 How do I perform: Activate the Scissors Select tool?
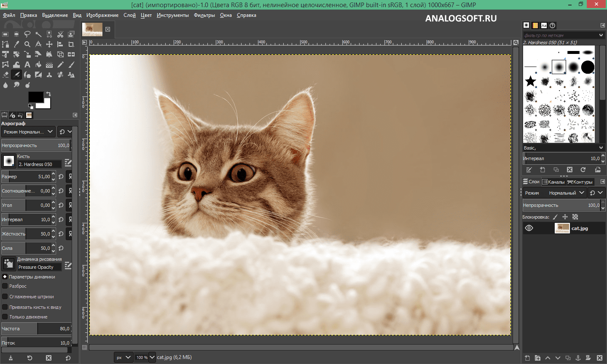pyautogui.click(x=60, y=34)
